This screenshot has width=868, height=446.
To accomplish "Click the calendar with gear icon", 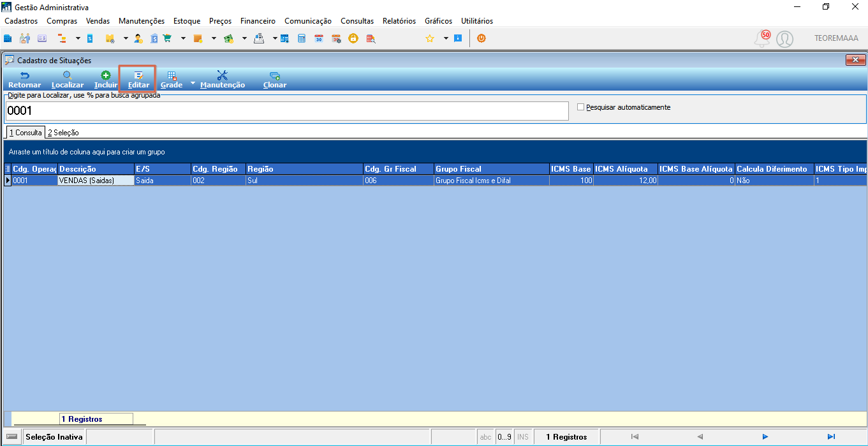I will pyautogui.click(x=336, y=38).
